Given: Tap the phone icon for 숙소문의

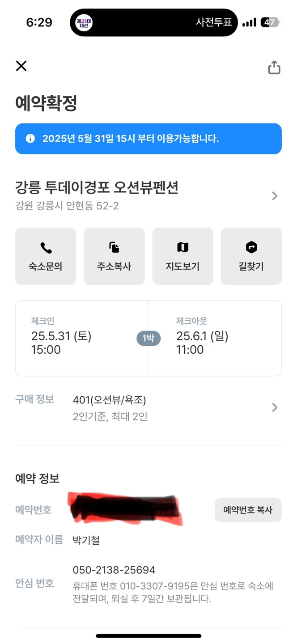Looking at the screenshot, I should click(x=46, y=247).
